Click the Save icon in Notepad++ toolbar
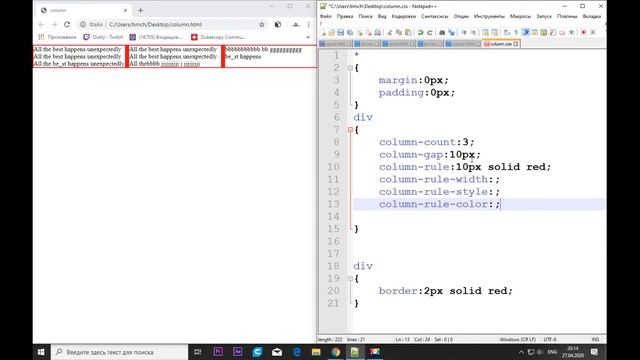The image size is (640, 360). click(x=340, y=33)
